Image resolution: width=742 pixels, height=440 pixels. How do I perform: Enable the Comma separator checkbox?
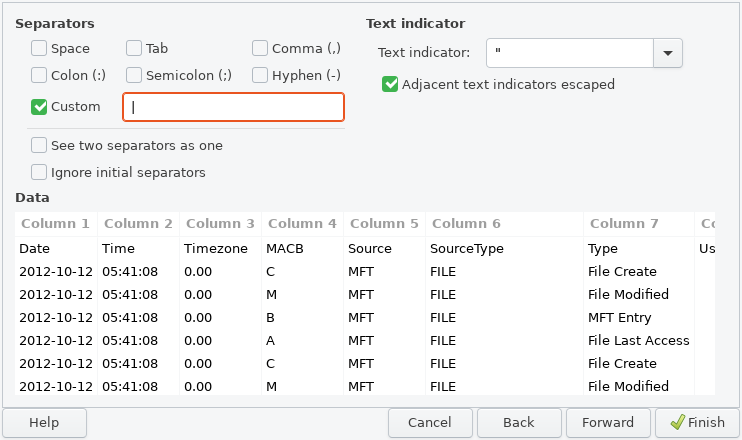[260, 48]
